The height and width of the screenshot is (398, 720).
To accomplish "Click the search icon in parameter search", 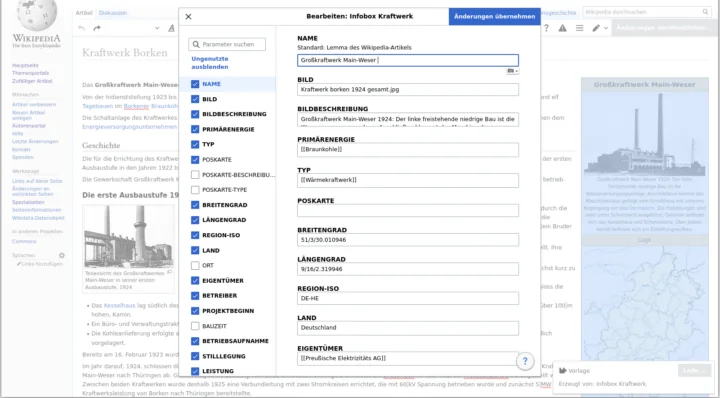I will click(196, 45).
